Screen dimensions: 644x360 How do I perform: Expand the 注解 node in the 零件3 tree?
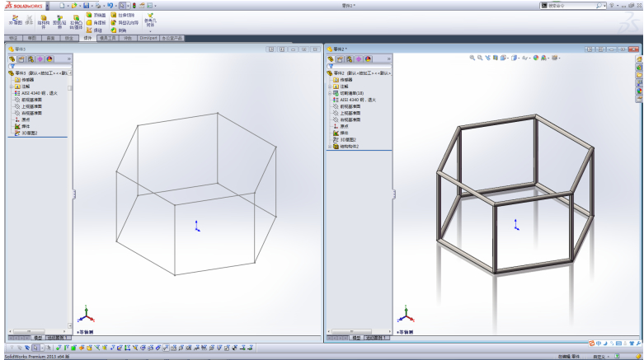pos(12,86)
